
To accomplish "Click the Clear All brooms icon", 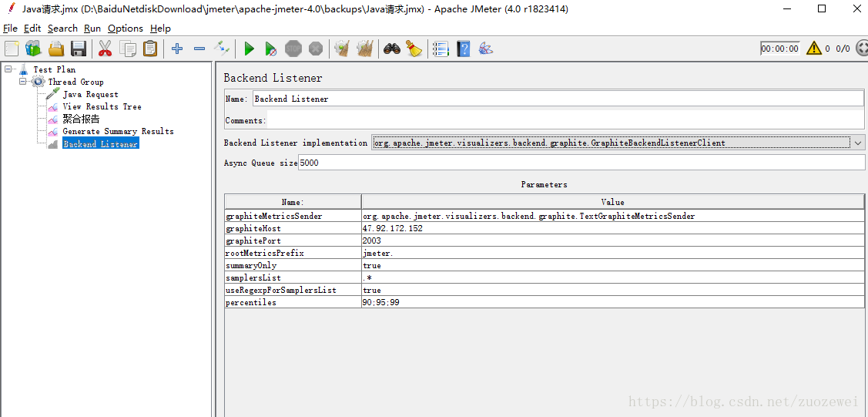I will [365, 49].
